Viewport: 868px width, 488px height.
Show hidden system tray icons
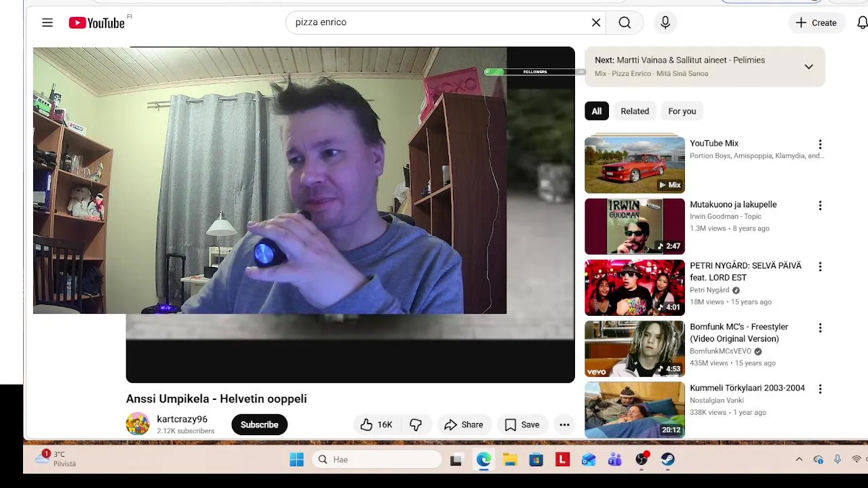point(799,460)
